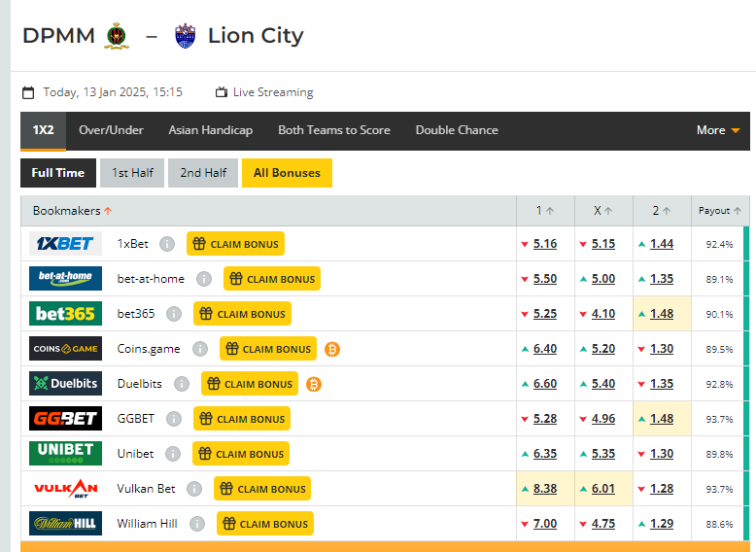Open Vulkan Bet home win odds 8.38
Screen dimensions: 756x552
pyautogui.click(x=545, y=489)
